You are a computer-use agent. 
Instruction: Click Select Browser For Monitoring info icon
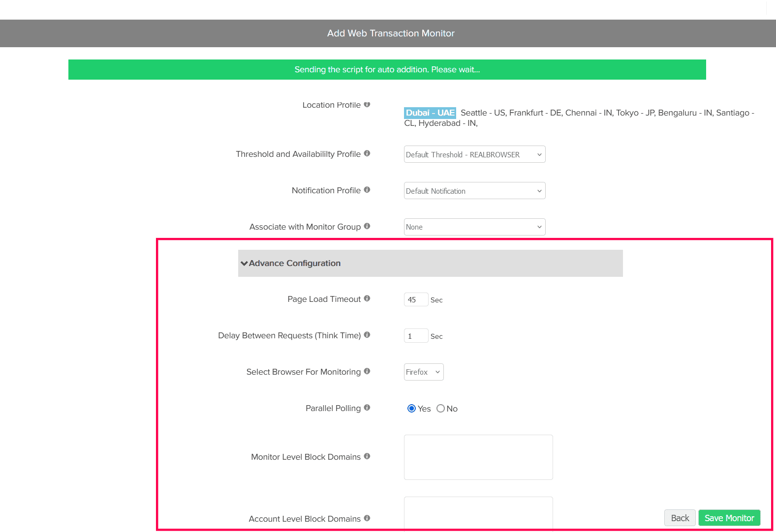point(367,372)
